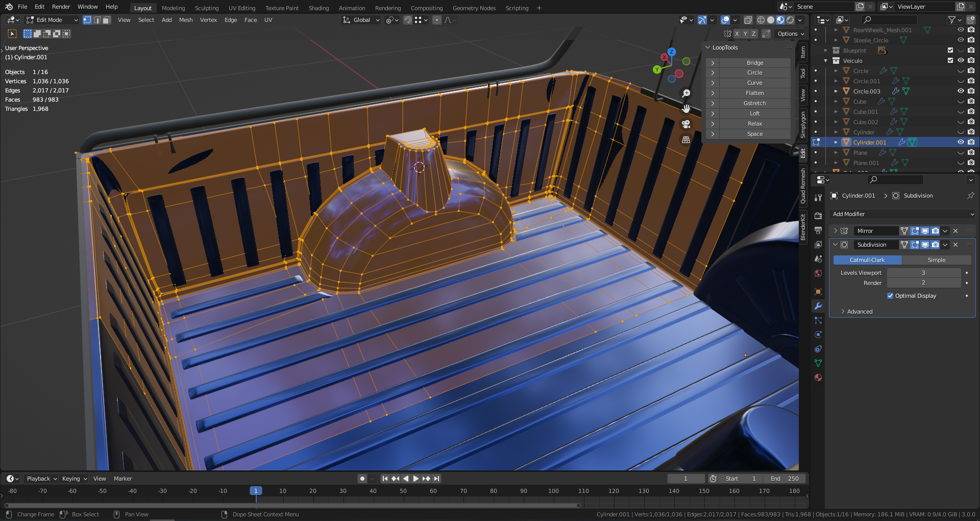This screenshot has width=980, height=521.
Task: Click the LoopTools Relax button
Action: 754,124
